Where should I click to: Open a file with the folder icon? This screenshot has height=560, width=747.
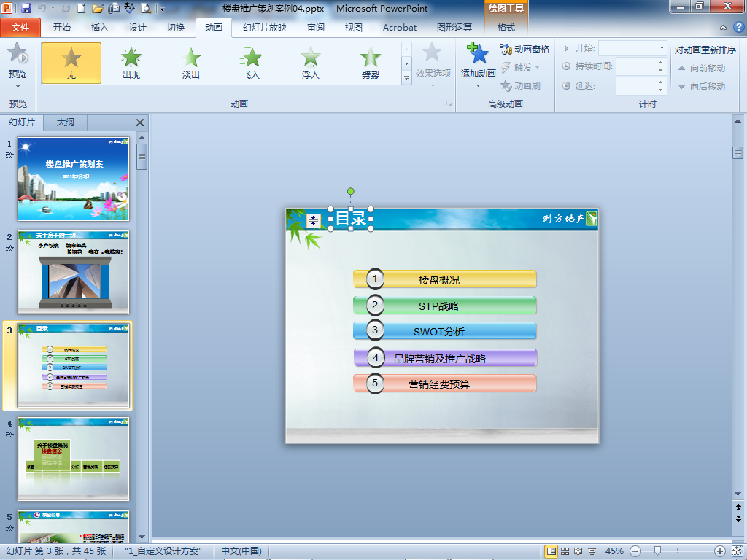coord(98,8)
